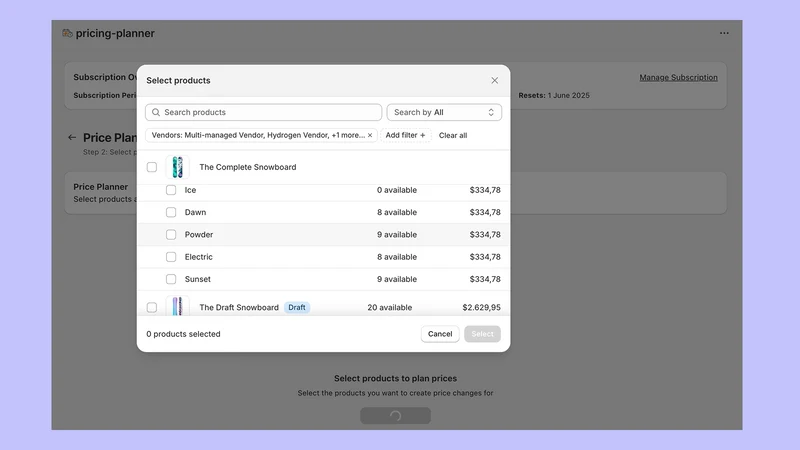Click The Complete Snowboard title
The width and height of the screenshot is (800, 450).
247,167
